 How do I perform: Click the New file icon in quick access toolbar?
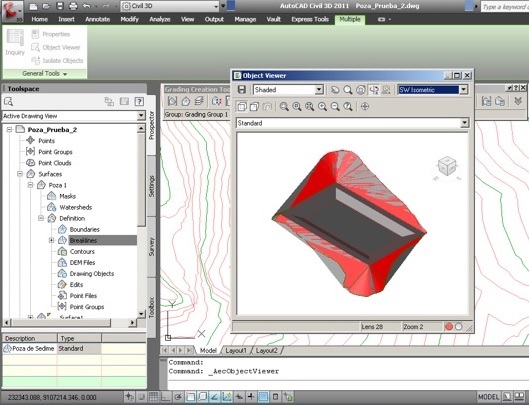[x=33, y=6]
